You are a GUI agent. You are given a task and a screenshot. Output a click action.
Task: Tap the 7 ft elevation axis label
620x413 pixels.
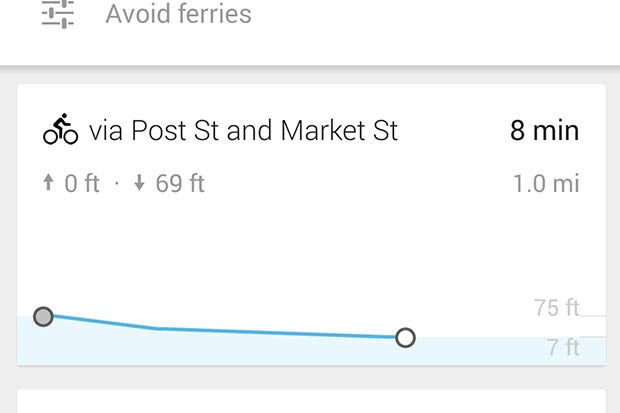pyautogui.click(x=563, y=347)
